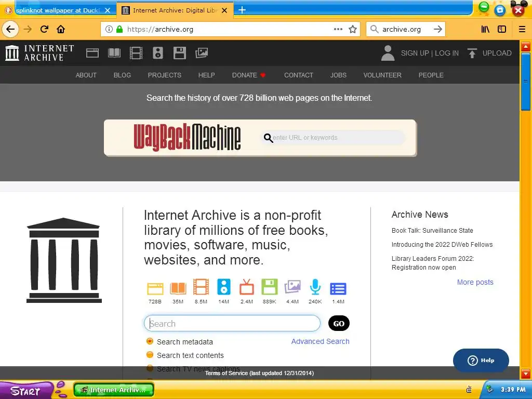
Task: Click the blue audio icon labeled 14M
Action: (223, 287)
